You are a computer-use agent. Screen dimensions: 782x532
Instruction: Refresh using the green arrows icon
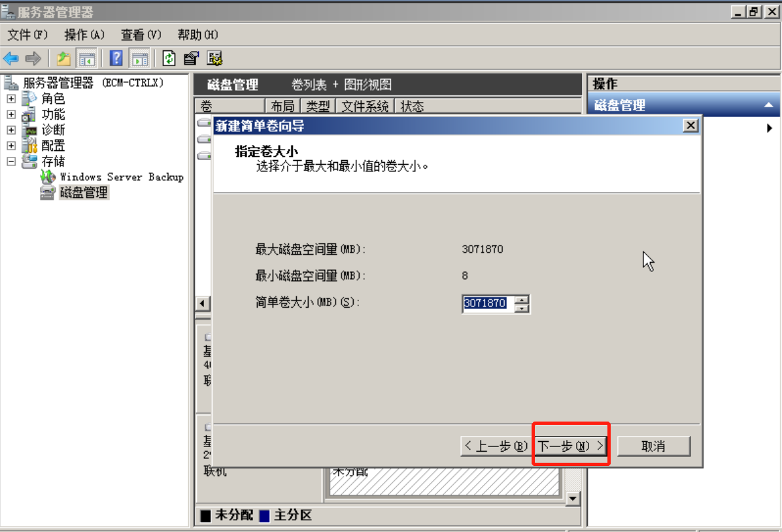click(169, 59)
